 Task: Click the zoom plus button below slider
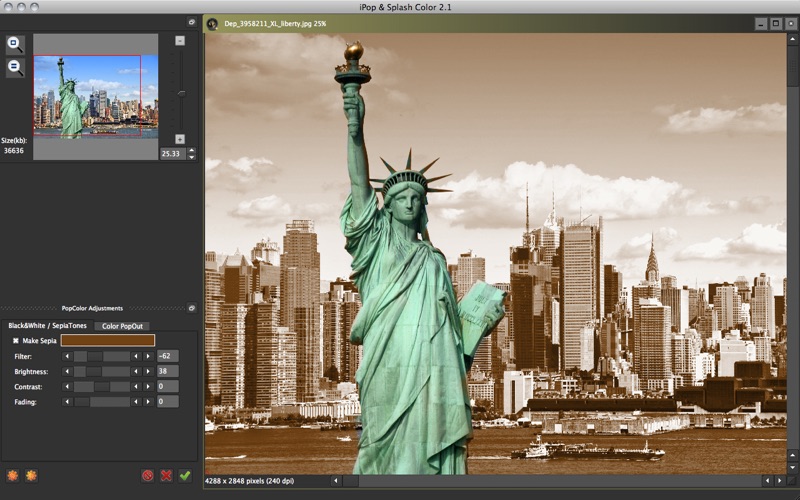point(180,139)
